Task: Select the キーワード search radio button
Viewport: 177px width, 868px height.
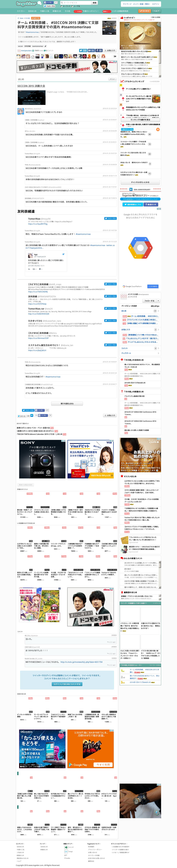Action: (62, 6)
